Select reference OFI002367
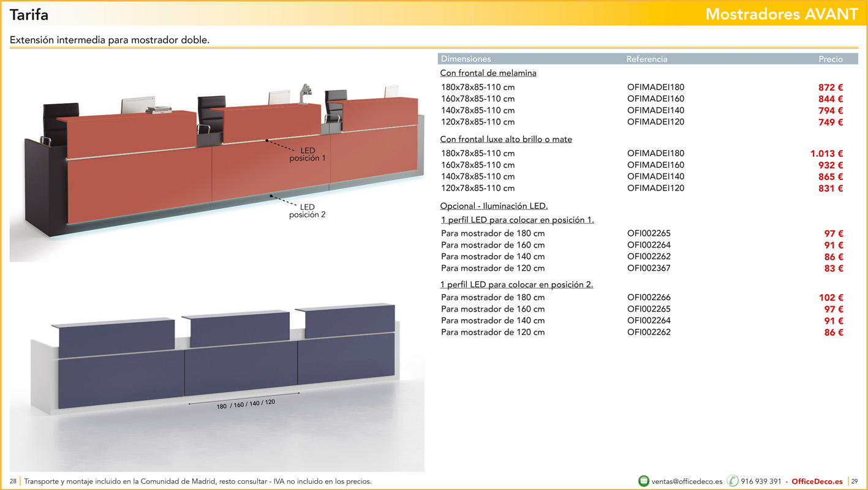This screenshot has height=490, width=868. [x=649, y=268]
